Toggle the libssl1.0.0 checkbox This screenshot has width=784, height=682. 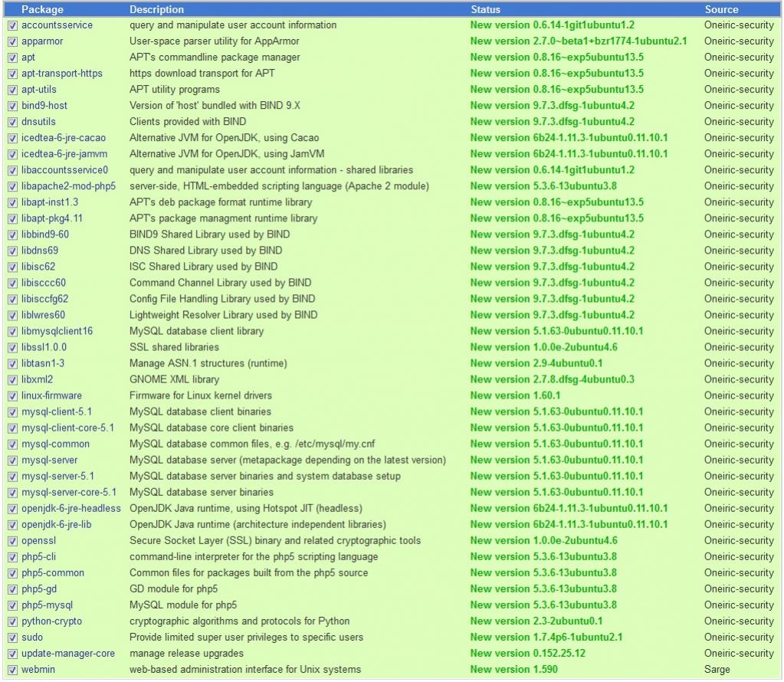[x=12, y=347]
